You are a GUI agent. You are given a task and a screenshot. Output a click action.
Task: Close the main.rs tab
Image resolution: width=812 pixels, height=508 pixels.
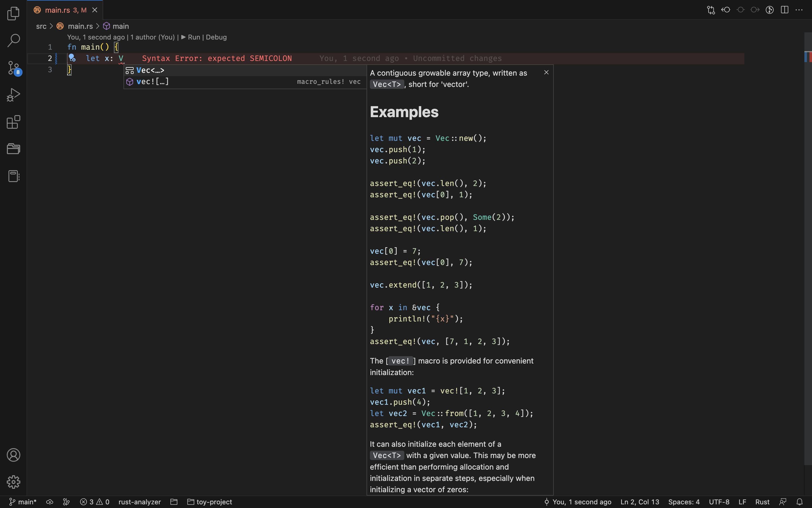tap(95, 10)
